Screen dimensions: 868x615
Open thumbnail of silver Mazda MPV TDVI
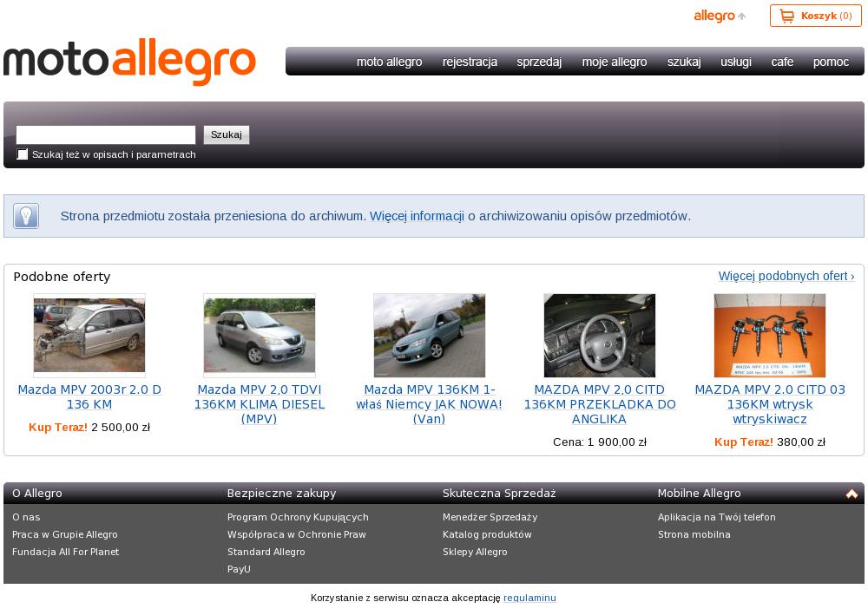(x=259, y=335)
